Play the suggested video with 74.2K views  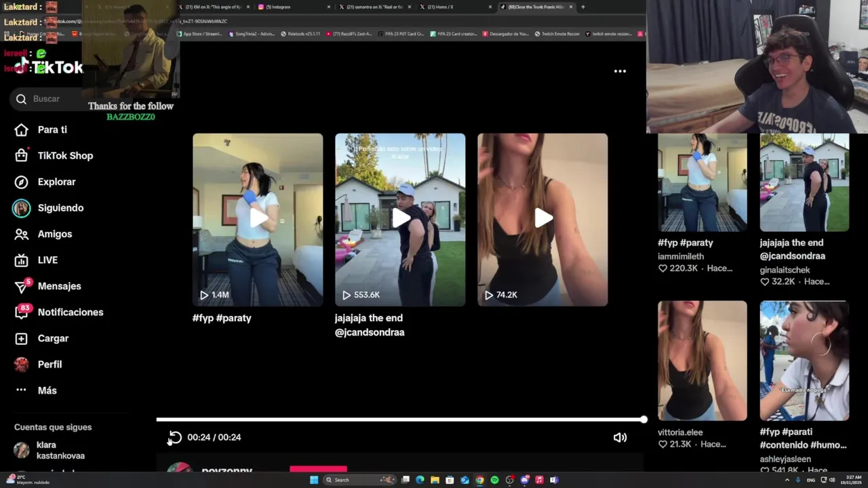(x=542, y=219)
